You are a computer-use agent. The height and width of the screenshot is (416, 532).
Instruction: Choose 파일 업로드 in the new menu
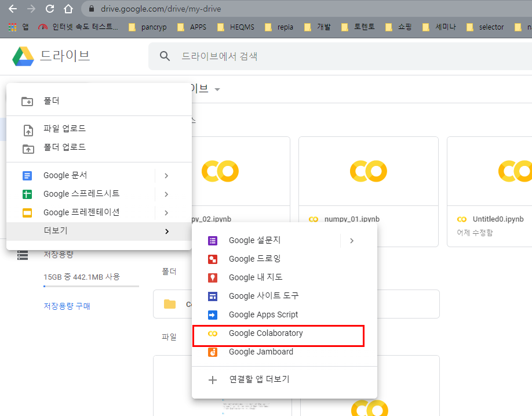[x=64, y=129]
